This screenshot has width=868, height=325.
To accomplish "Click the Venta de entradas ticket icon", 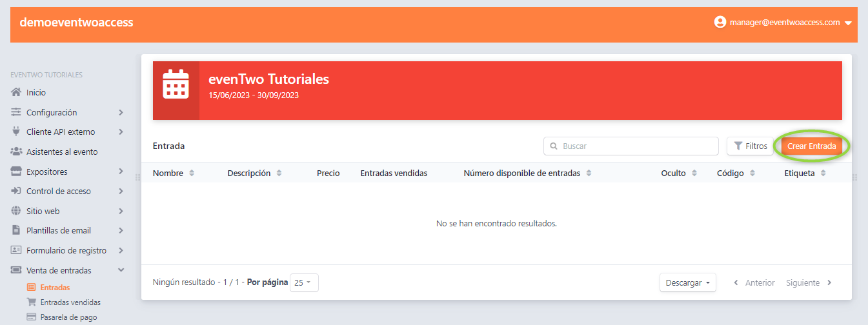I will pos(17,270).
